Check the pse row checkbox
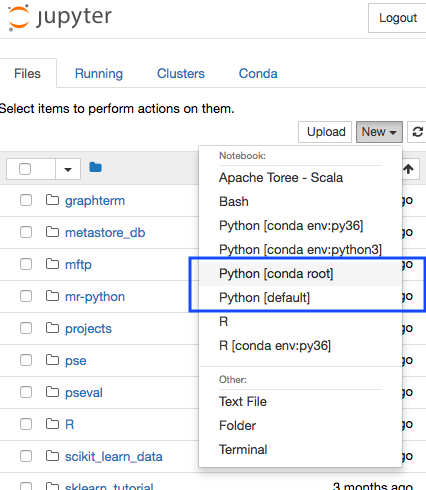Viewport: 426px width, 490px height. tap(26, 360)
